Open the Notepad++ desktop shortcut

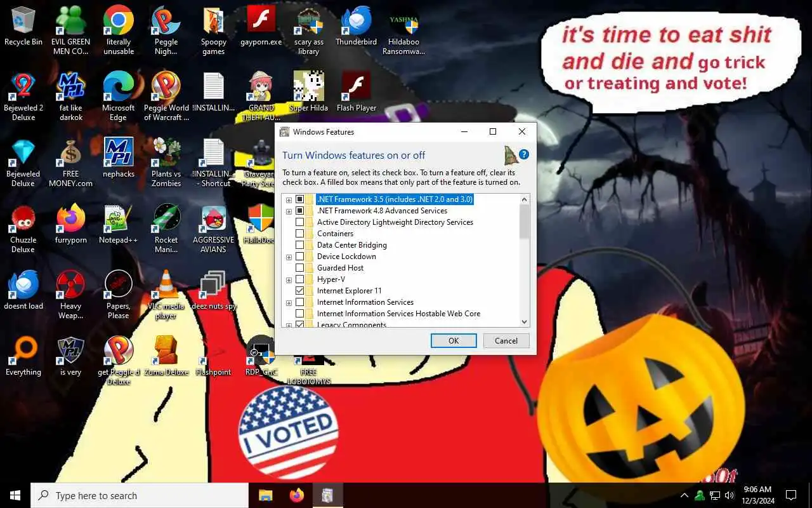coord(118,224)
